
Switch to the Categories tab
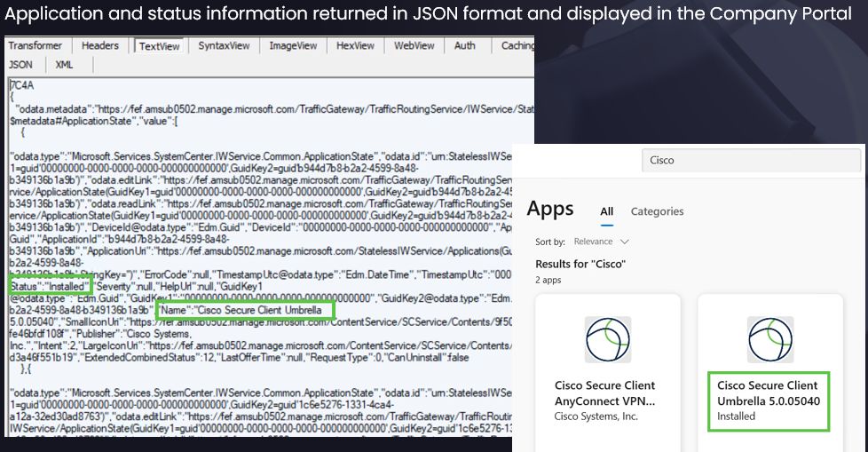coord(657,211)
